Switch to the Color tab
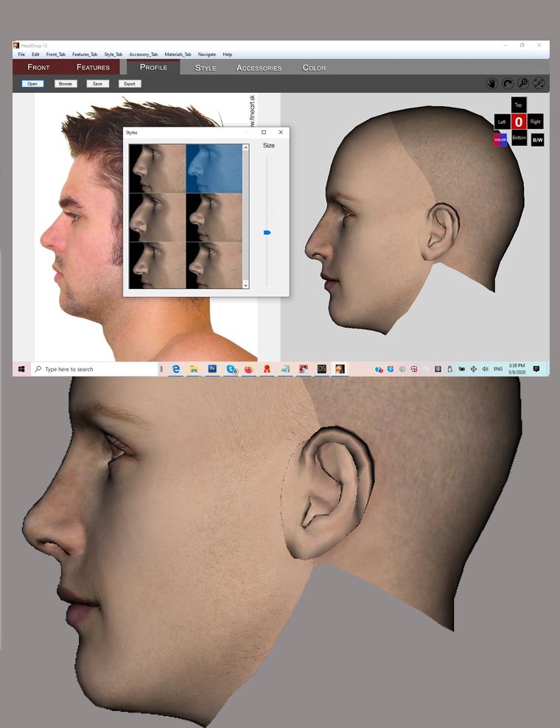Viewport: 560px width, 728px height. pyautogui.click(x=314, y=68)
